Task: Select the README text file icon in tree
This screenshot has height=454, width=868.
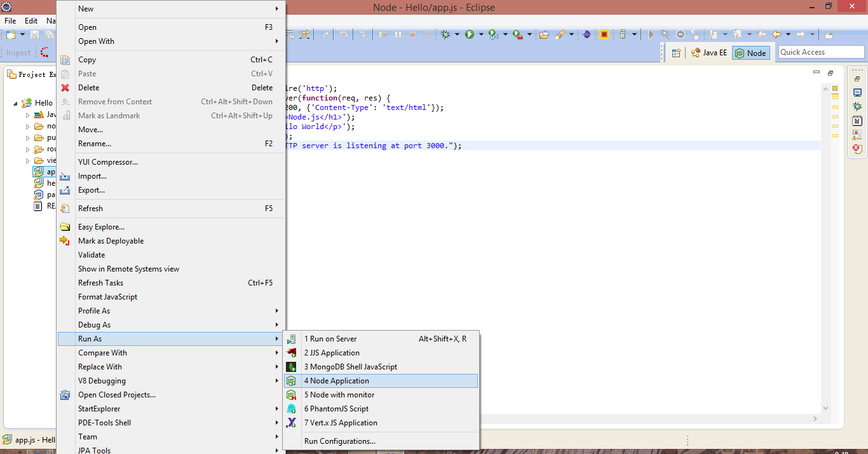Action: pyautogui.click(x=39, y=206)
